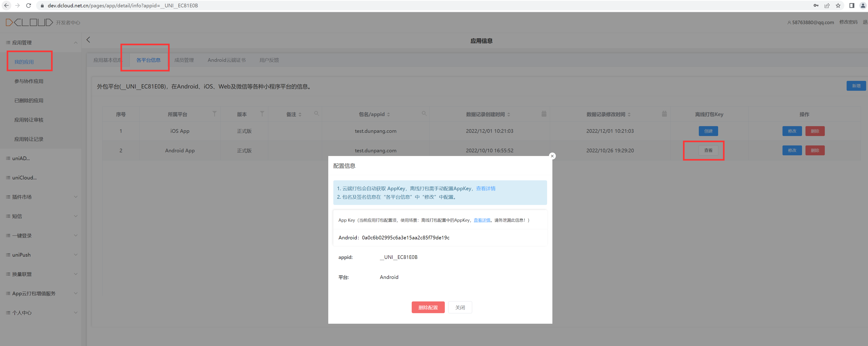The height and width of the screenshot is (346, 868).
Task: Open 应用转让审核 in the sidebar
Action: [29, 120]
